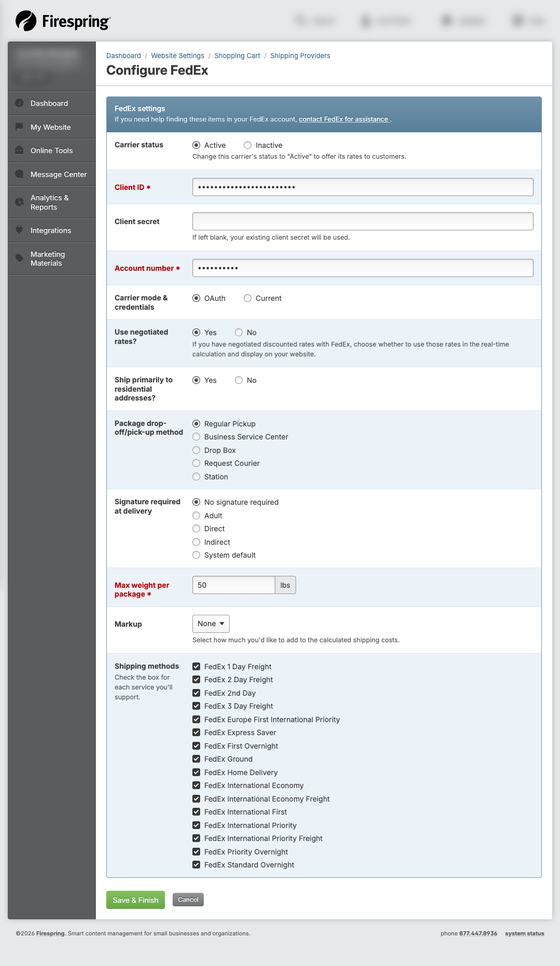Go to Online Tools sidebar item
Screen dimensions: 560x966
click(52, 150)
